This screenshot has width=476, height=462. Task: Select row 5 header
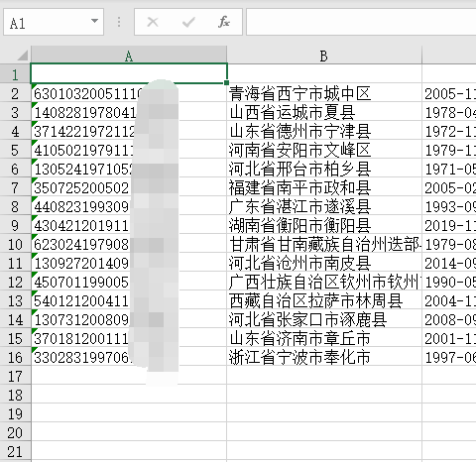pos(15,149)
